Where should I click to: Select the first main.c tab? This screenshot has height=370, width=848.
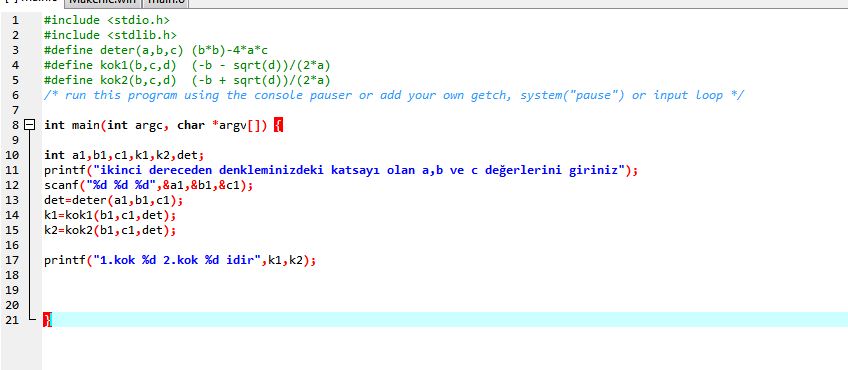pyautogui.click(x=31, y=3)
